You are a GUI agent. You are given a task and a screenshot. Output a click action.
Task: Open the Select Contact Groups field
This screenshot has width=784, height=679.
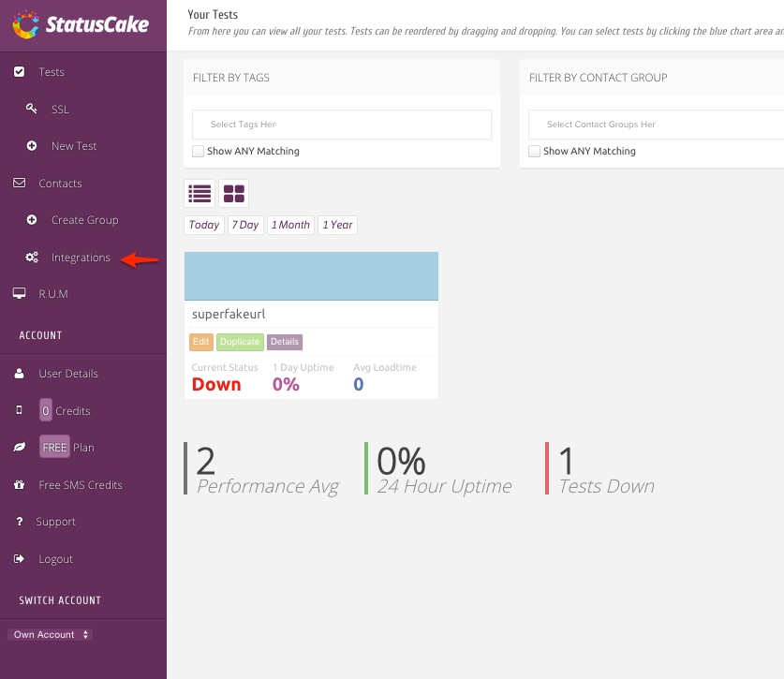656,125
